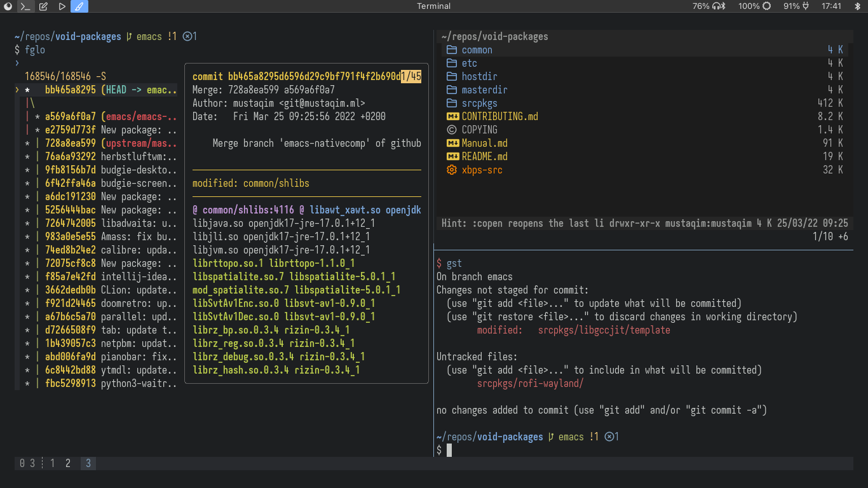The width and height of the screenshot is (868, 488).
Task: Select commit a569a6f0a7 in the log
Action: point(70,116)
